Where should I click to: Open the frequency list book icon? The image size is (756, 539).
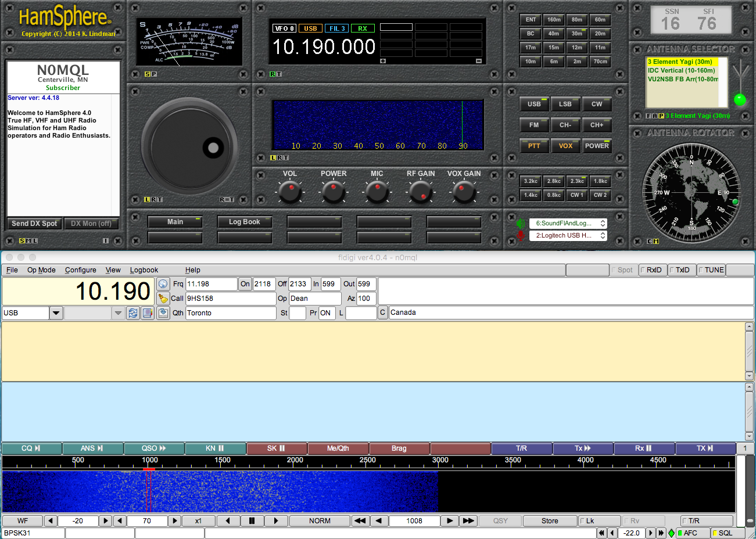pyautogui.click(x=148, y=313)
